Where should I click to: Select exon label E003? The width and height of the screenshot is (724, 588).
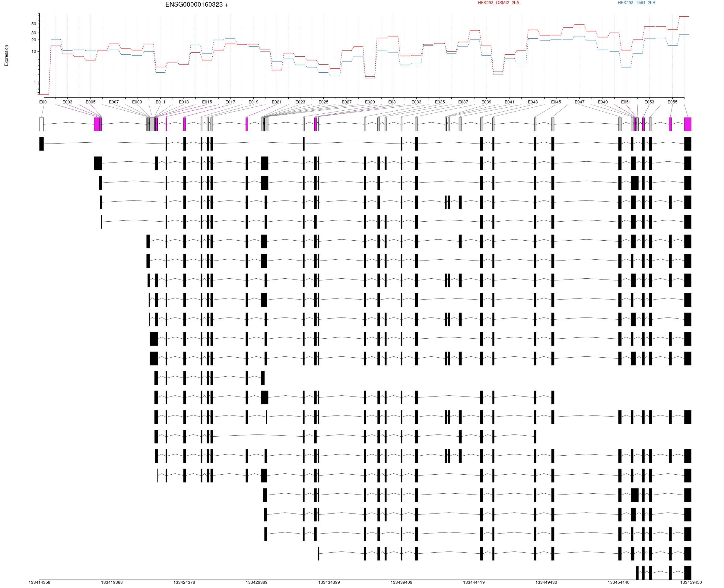67,102
